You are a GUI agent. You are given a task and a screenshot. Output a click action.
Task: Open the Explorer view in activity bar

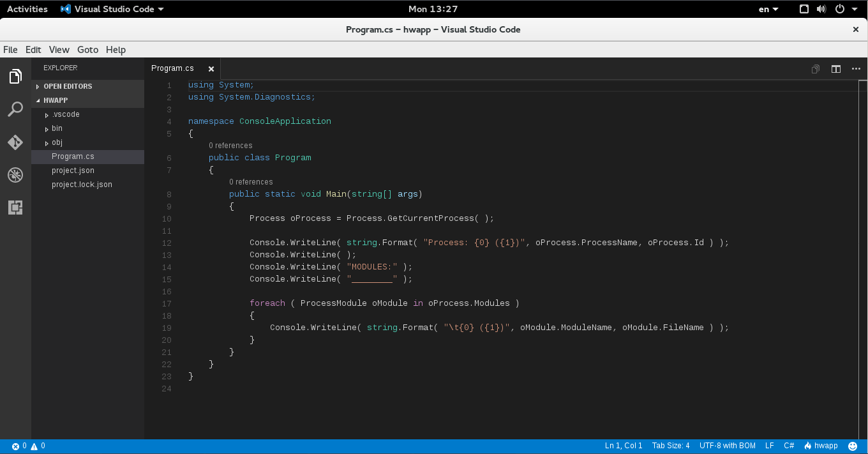(x=15, y=77)
